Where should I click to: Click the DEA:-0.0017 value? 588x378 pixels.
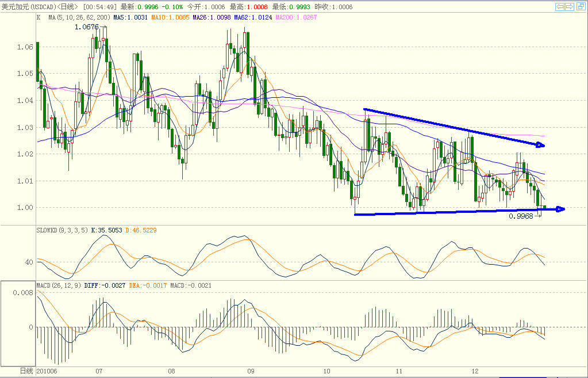148,286
